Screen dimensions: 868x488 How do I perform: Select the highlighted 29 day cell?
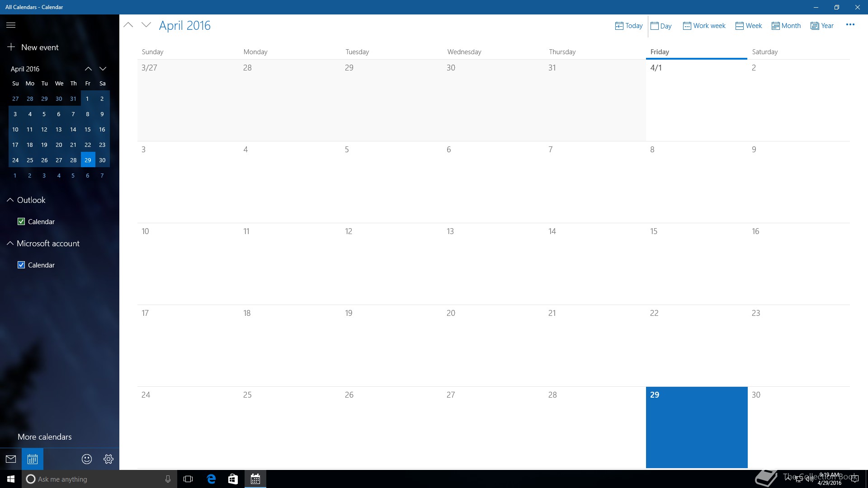click(x=697, y=427)
